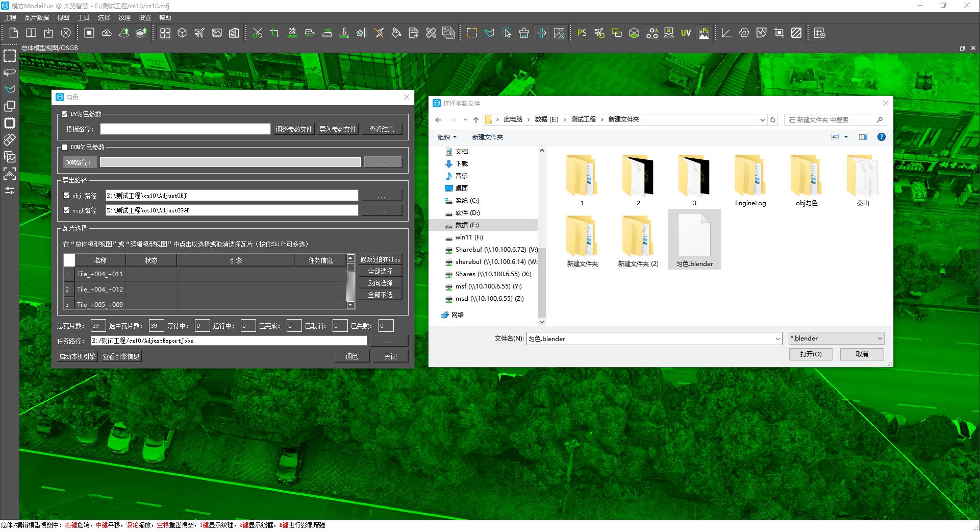Toggle the DV匀色参数 checkbox
This screenshot has width=980, height=531.
point(65,114)
